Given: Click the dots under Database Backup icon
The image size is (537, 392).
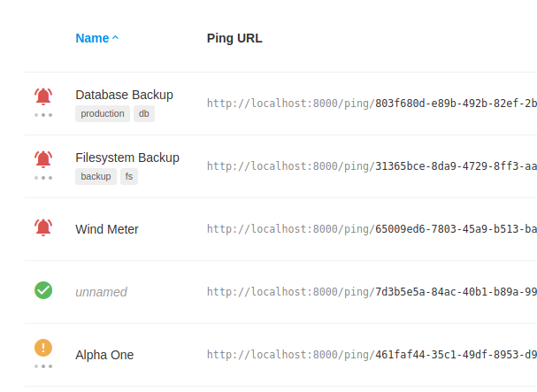Looking at the screenshot, I should 43,115.
